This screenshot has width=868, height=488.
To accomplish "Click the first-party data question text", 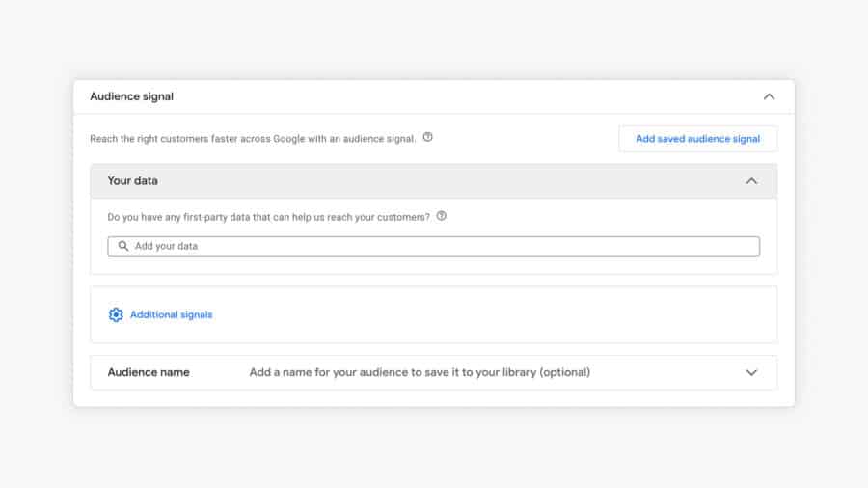I will 268,217.
